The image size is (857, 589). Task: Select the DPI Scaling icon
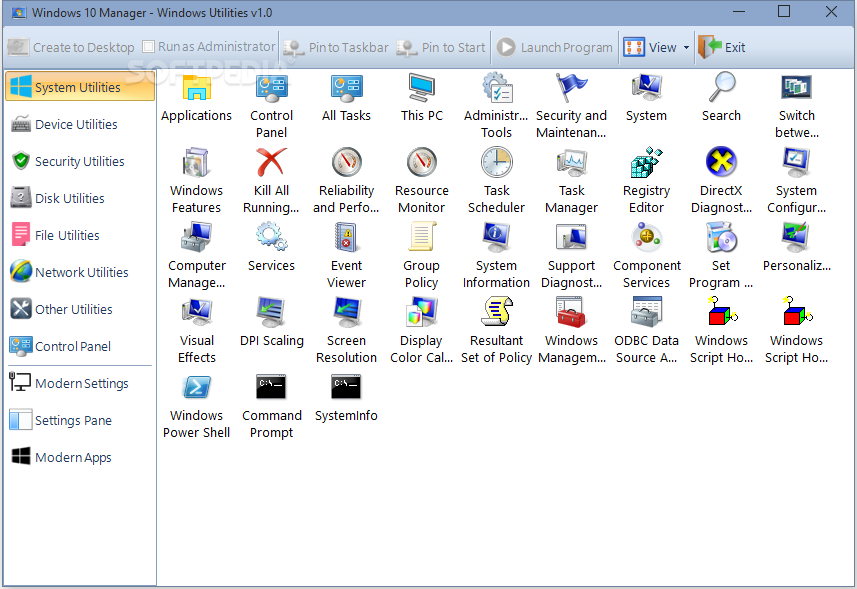(x=271, y=312)
